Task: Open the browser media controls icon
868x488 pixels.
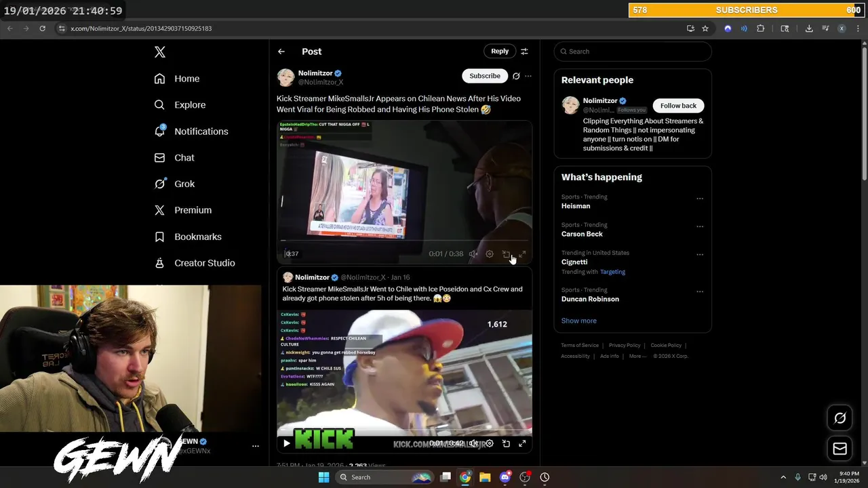Action: coord(825,28)
